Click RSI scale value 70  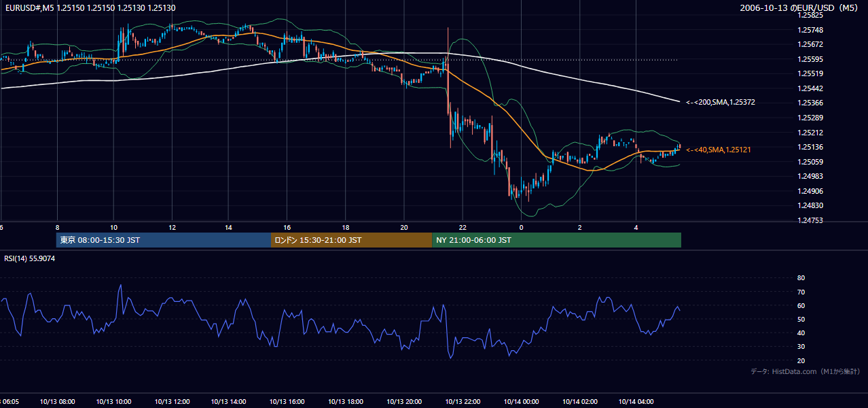click(801, 292)
